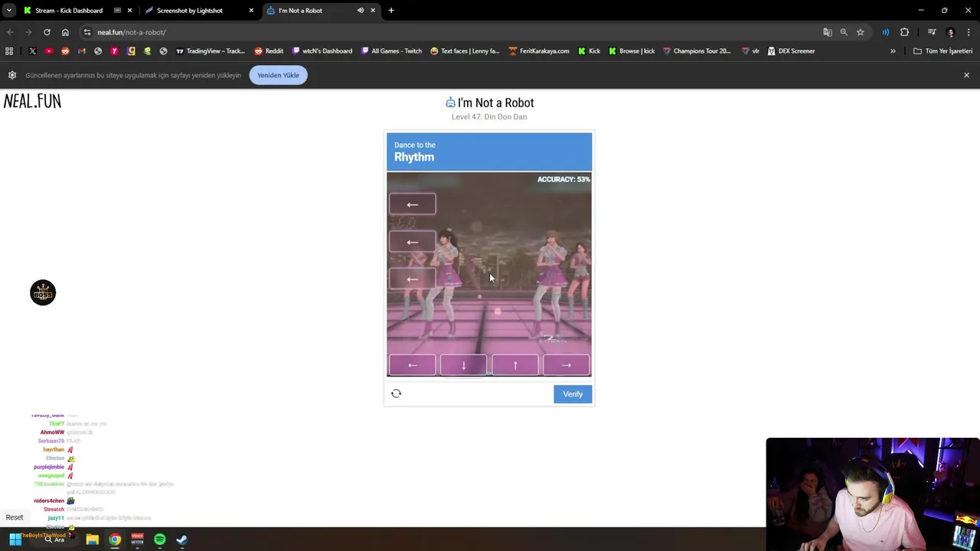Open a new browser tab
Viewport: 980px width, 551px height.
pyautogui.click(x=391, y=11)
